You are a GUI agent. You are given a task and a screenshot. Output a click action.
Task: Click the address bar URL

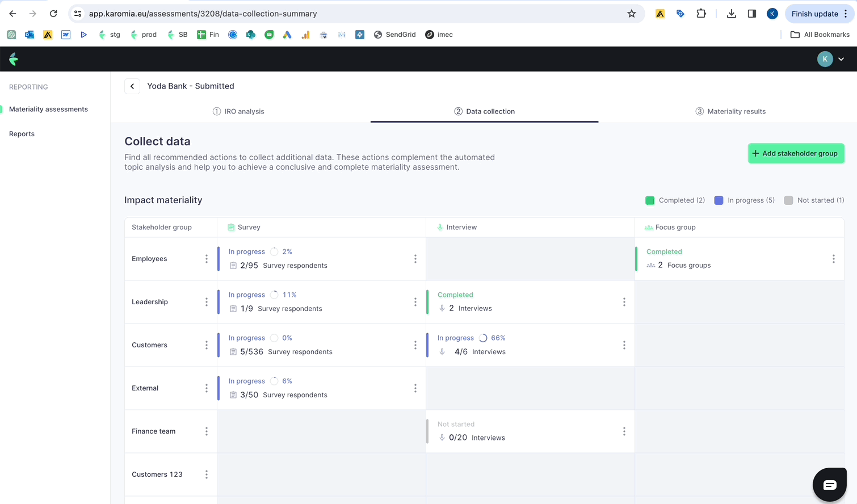pos(203,14)
